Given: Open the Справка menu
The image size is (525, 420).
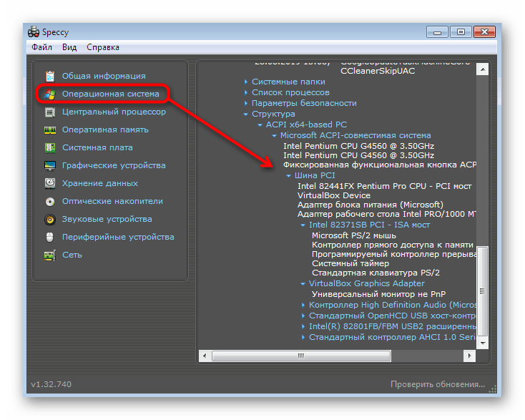Looking at the screenshot, I should coord(103,47).
